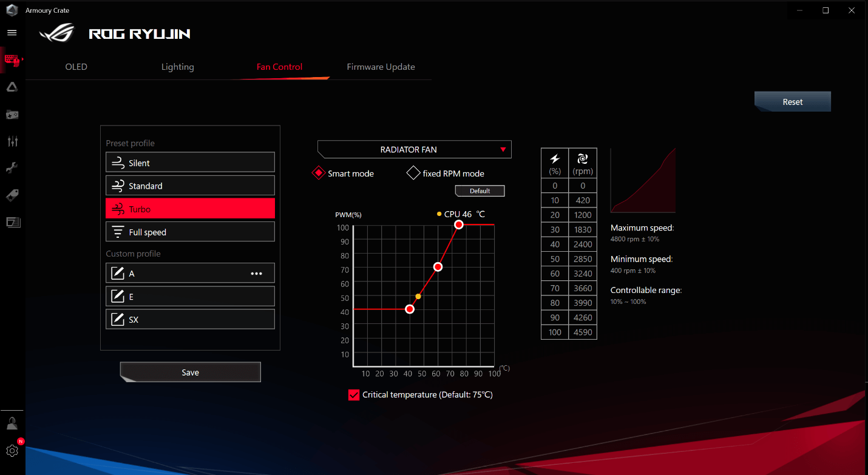Open the Featured deals tag icon
The height and width of the screenshot is (475, 868).
point(12,195)
